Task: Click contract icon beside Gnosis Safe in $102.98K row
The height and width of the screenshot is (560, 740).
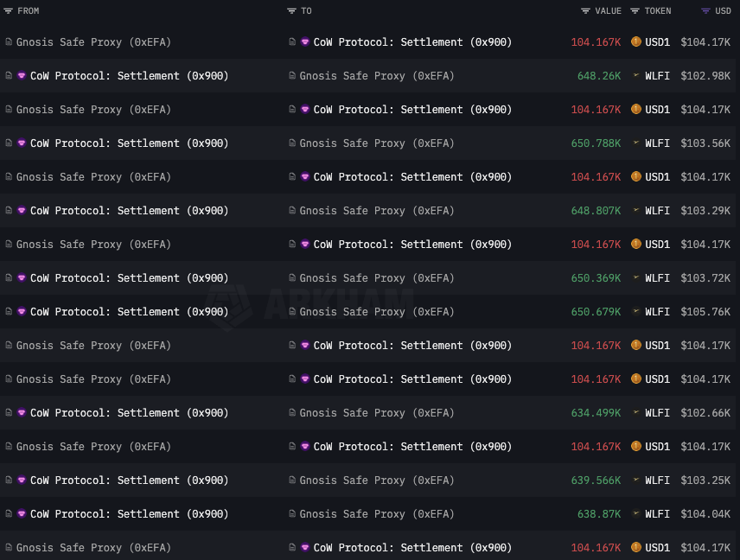Action: [292, 76]
